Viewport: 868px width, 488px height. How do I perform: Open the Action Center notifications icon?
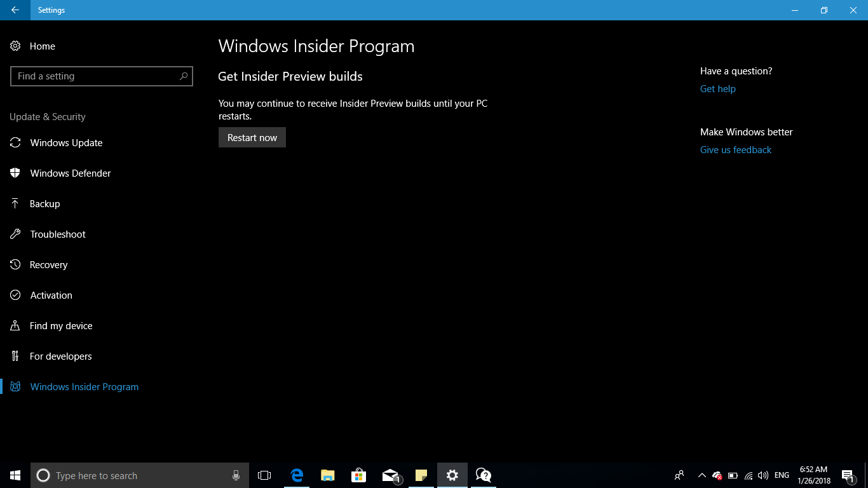[x=848, y=475]
